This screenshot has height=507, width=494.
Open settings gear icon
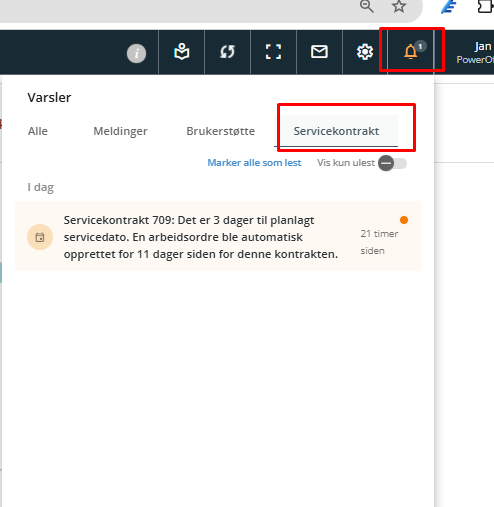click(x=365, y=52)
